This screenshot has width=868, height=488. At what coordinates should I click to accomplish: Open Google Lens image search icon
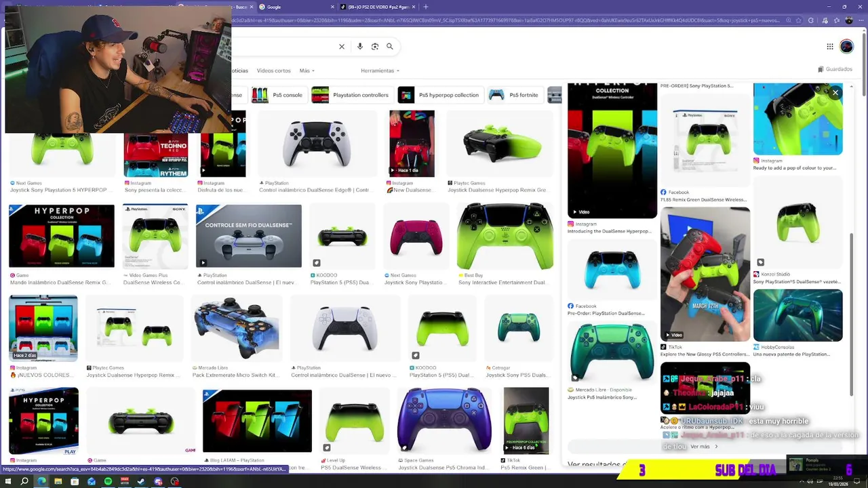tap(375, 47)
